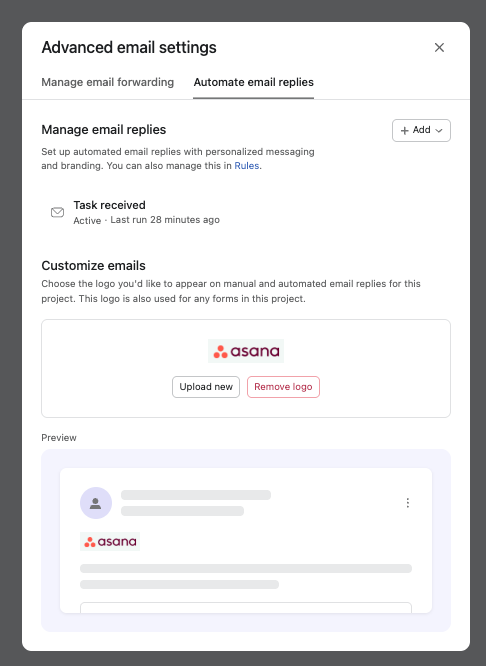Viewport: 486px width, 666px height.
Task: Click the Manage email replies heading
Action: coord(104,130)
